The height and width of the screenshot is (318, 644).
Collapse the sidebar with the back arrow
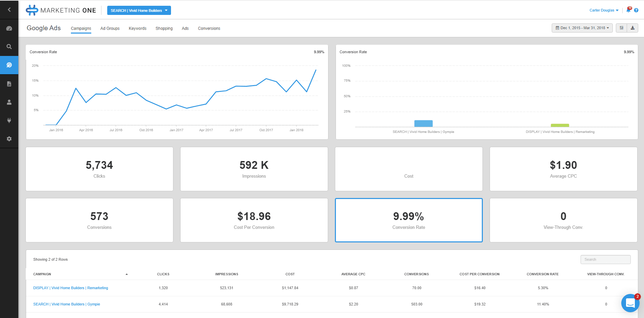click(x=9, y=10)
